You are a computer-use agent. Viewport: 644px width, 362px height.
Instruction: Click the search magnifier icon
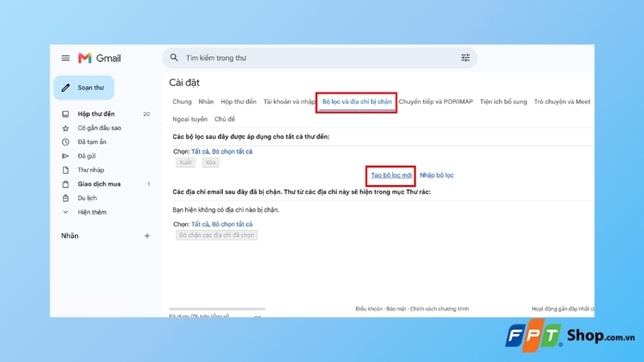pyautogui.click(x=174, y=58)
